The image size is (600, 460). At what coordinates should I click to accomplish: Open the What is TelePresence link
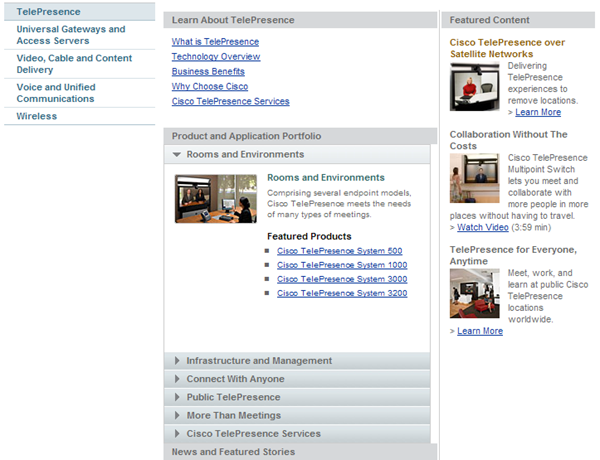215,42
